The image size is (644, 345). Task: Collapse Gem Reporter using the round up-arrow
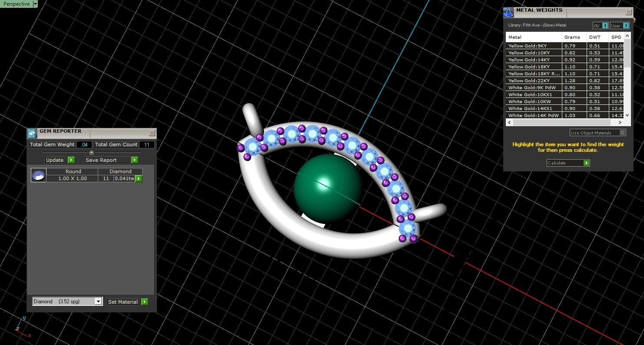coord(91,152)
